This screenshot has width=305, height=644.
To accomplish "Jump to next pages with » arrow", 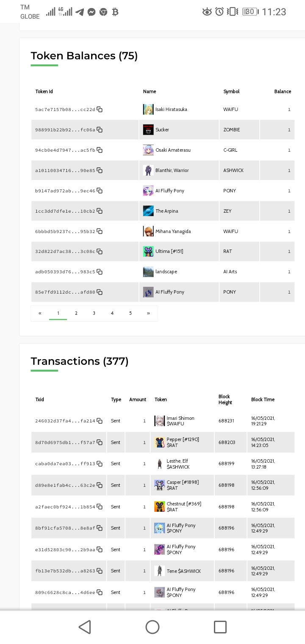I will point(148,313).
